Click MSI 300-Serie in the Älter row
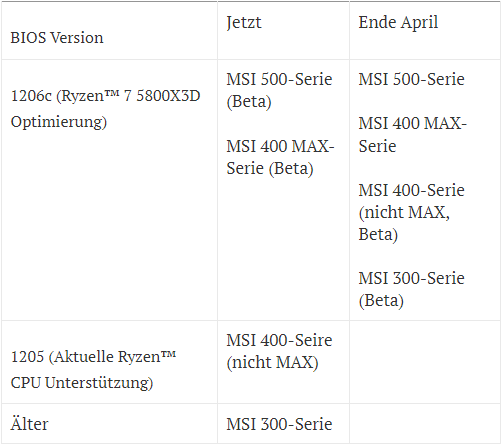Image resolution: width=502 pixels, height=445 pixels. click(279, 424)
